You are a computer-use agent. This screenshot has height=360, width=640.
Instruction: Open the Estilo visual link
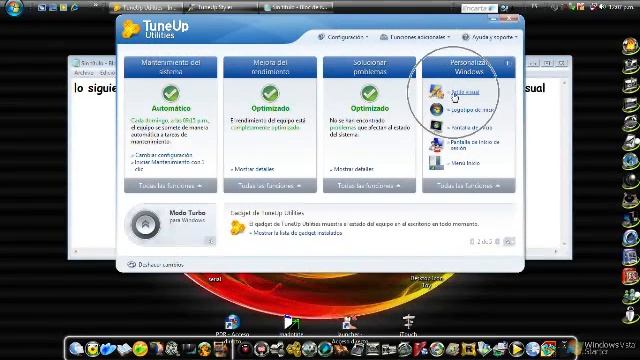pos(465,92)
